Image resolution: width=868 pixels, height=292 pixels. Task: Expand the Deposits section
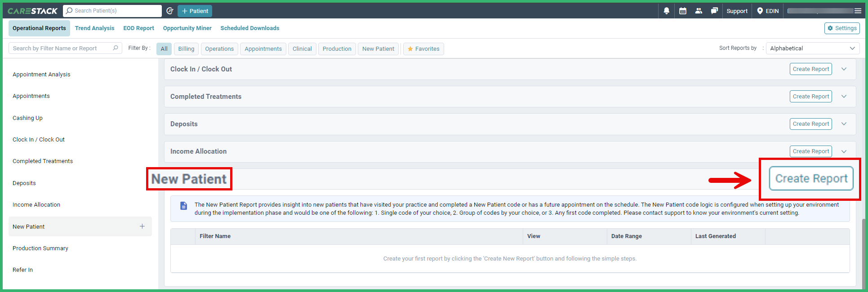pyautogui.click(x=844, y=124)
